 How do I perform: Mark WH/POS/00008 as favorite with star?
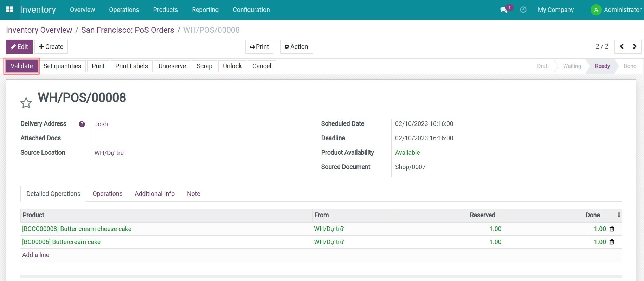[26, 103]
